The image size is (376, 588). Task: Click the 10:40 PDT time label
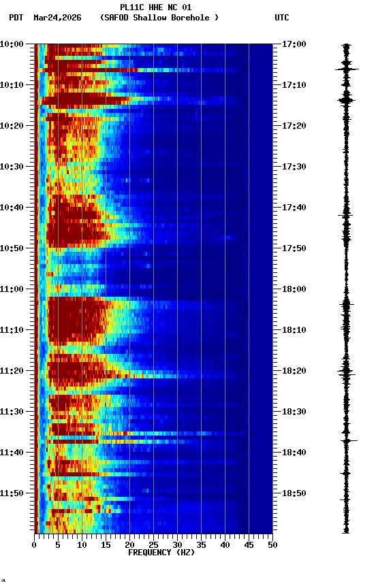12,208
